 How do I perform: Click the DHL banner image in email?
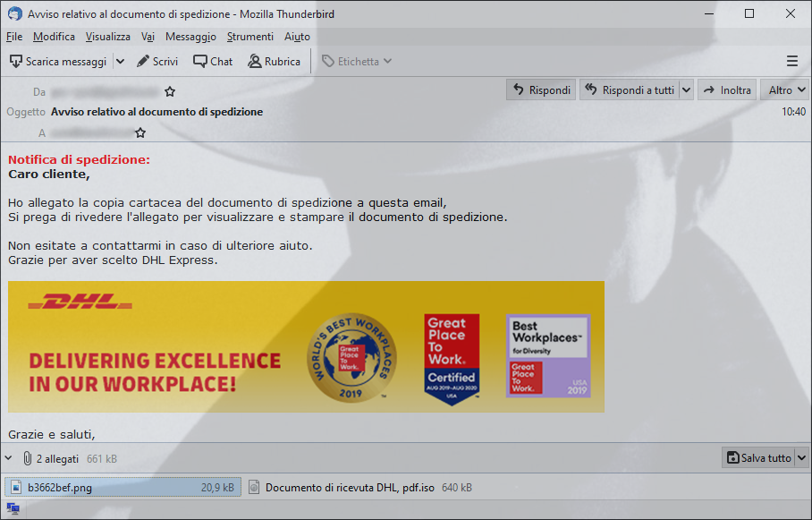(306, 347)
